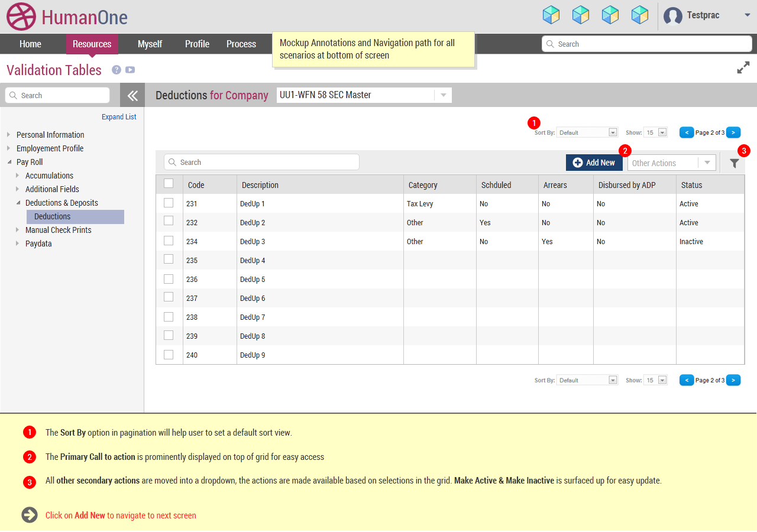This screenshot has width=757, height=532.
Task: Click the fullscreen expand arrows icon
Action: pyautogui.click(x=743, y=68)
